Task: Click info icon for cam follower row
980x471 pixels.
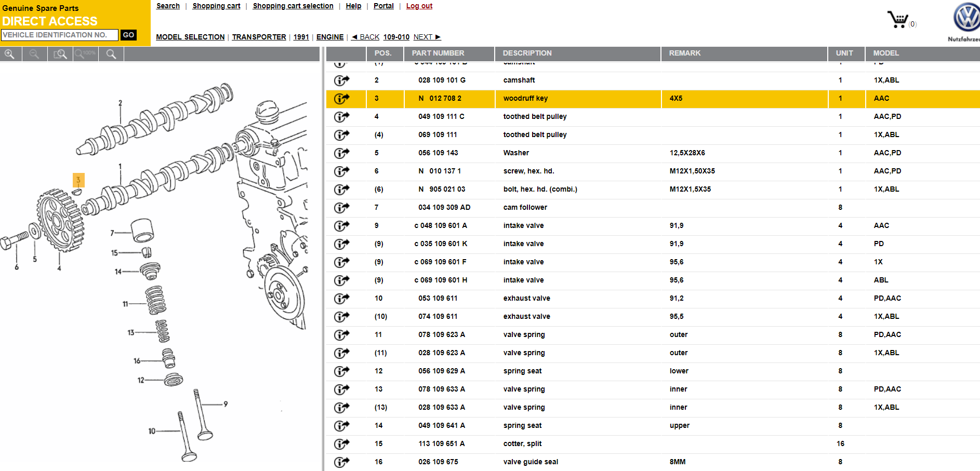Action: 341,208
